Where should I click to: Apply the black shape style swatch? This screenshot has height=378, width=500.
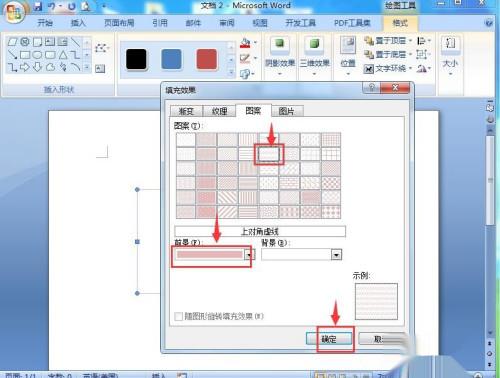[x=136, y=59]
